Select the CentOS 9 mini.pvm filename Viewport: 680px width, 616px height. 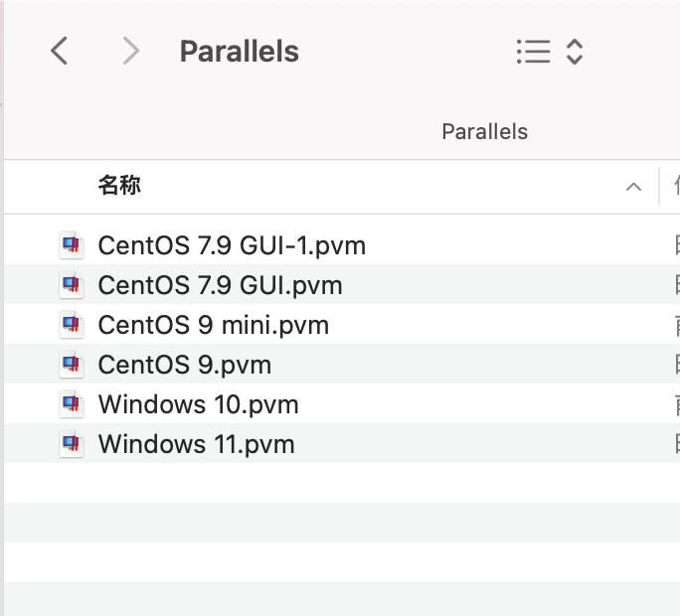click(x=214, y=325)
